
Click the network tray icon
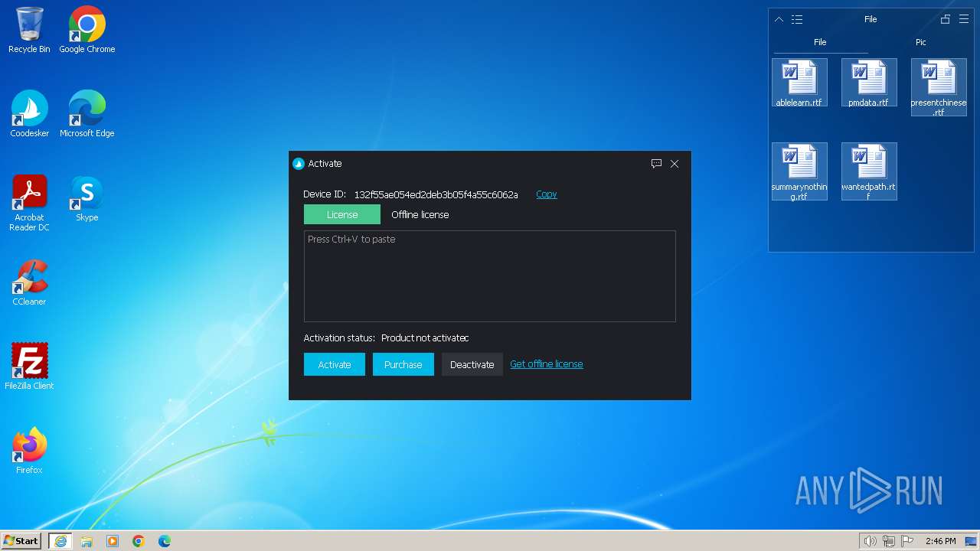point(889,541)
